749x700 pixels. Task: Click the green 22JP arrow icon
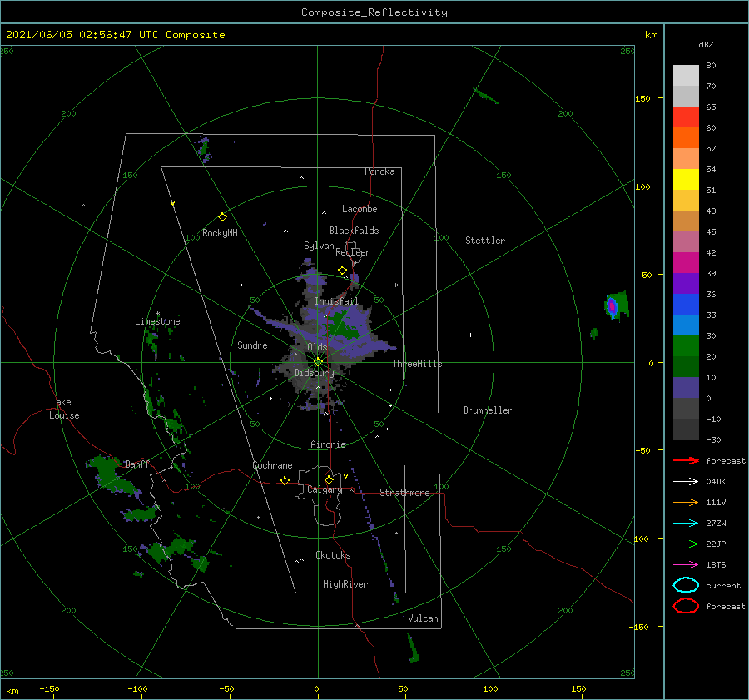point(686,544)
